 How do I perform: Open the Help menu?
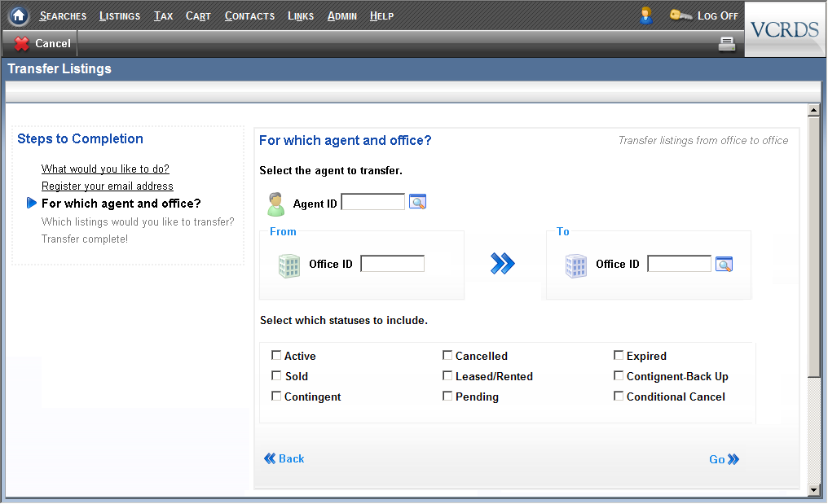pyautogui.click(x=381, y=15)
